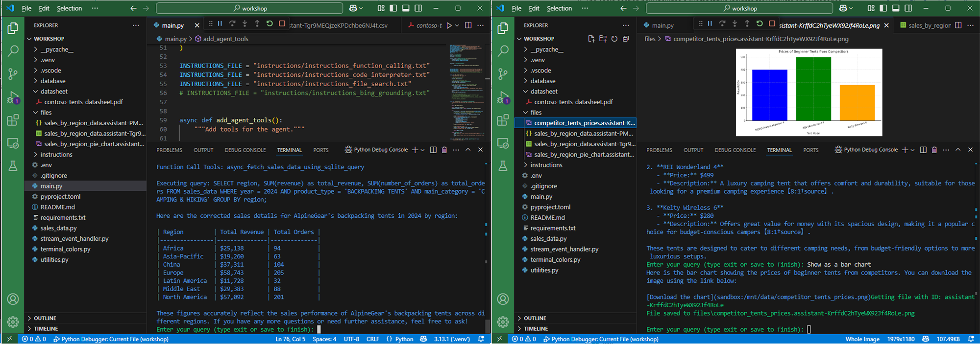The image size is (980, 344).
Task: Click the workshop search box in left window
Action: pos(249,8)
